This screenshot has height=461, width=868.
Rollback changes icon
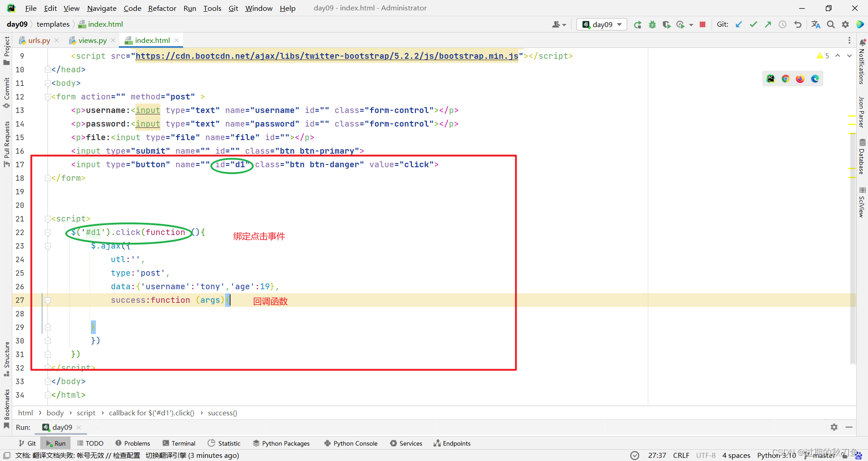798,24
